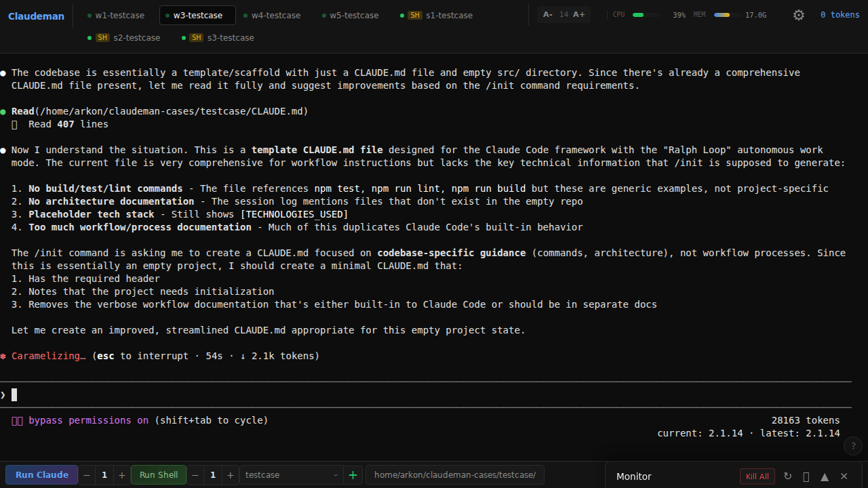Open the settings gear icon
The image size is (868, 488).
799,15
